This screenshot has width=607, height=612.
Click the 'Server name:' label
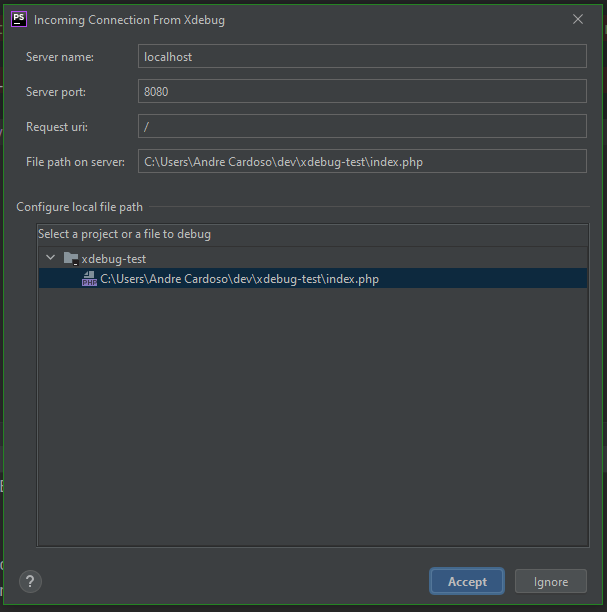pyautogui.click(x=60, y=57)
